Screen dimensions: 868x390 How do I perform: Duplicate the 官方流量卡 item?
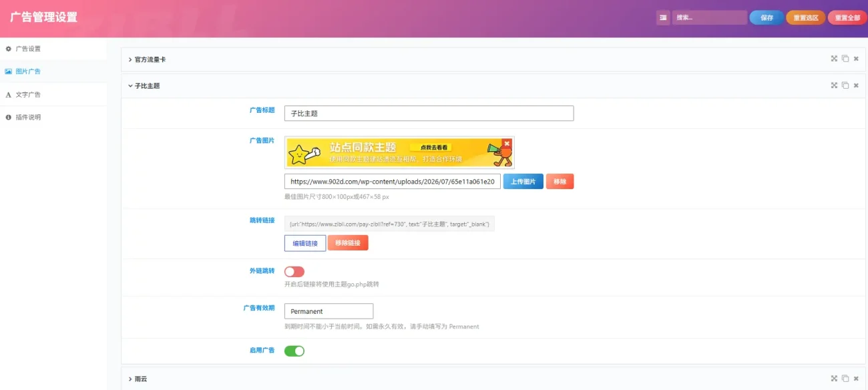pos(845,59)
